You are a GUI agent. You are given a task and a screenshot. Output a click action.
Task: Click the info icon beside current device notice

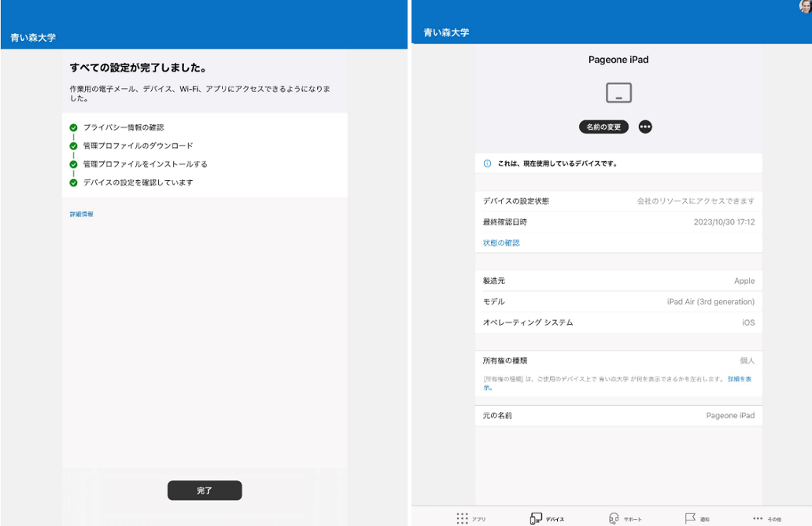(487, 164)
